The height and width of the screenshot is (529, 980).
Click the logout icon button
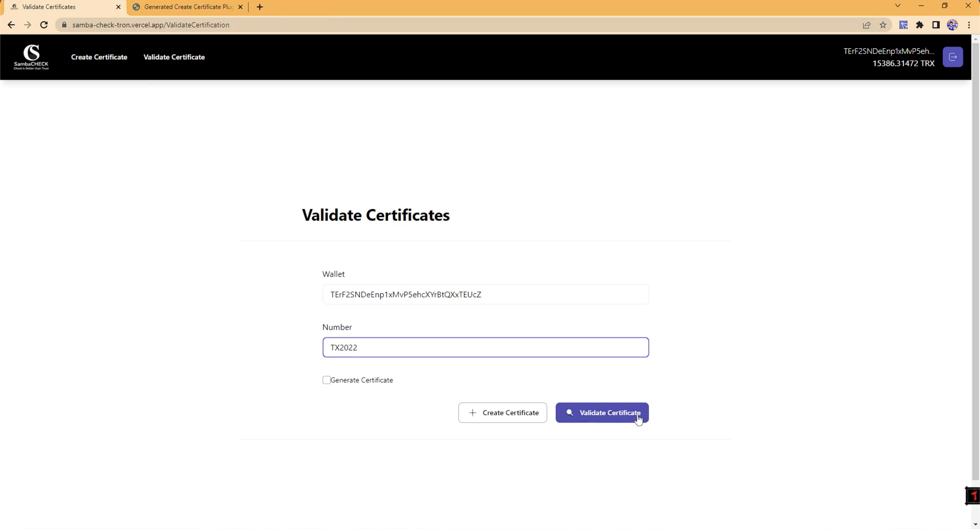pos(953,57)
